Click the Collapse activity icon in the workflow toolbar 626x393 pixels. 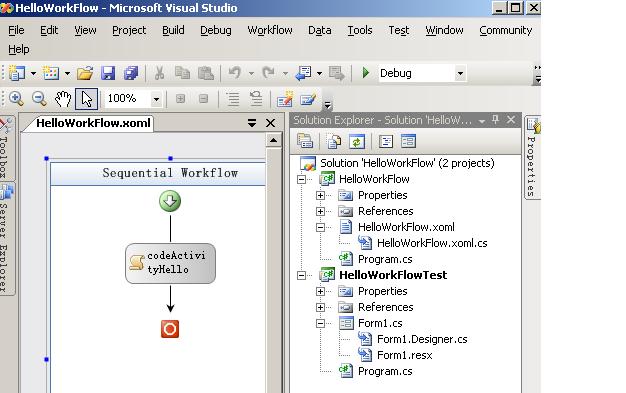click(203, 98)
